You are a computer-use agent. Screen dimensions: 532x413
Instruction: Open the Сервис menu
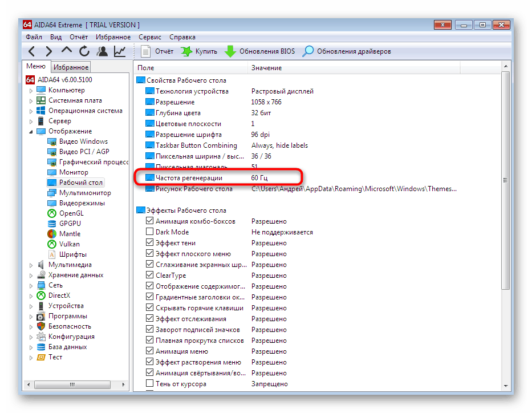[x=150, y=37]
